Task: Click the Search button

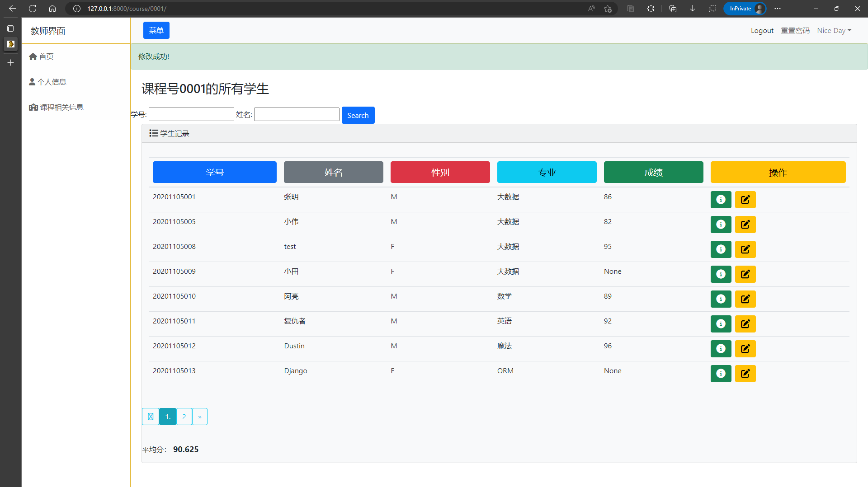Action: pyautogui.click(x=358, y=115)
